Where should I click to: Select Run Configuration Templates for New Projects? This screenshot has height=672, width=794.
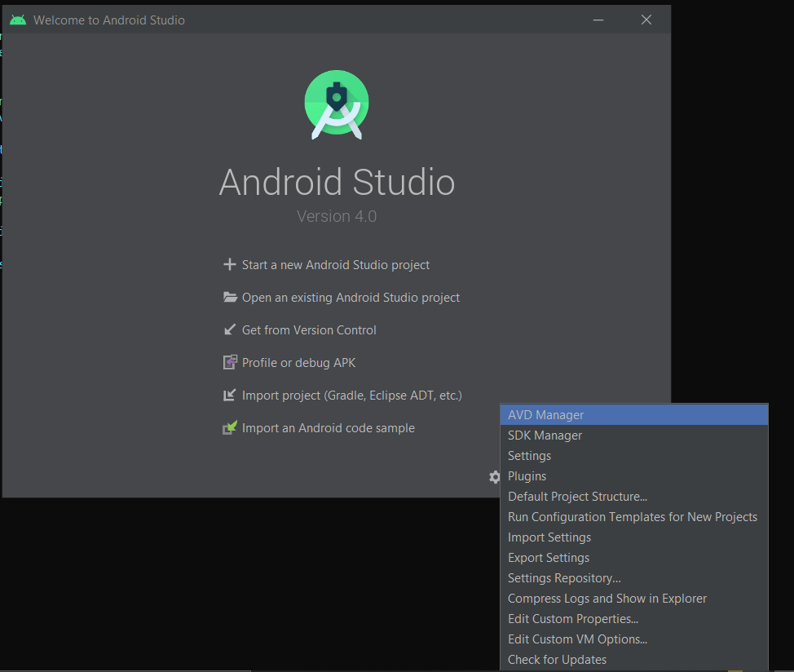click(634, 516)
